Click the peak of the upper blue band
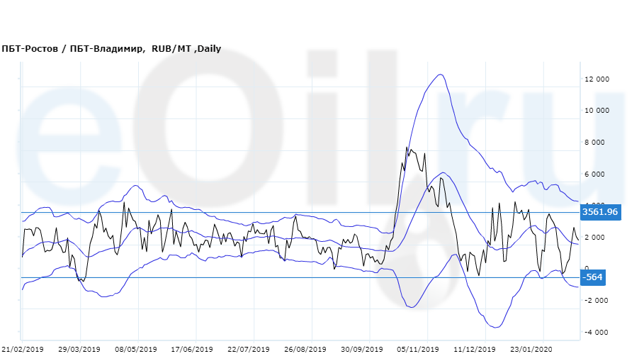 tap(440, 74)
